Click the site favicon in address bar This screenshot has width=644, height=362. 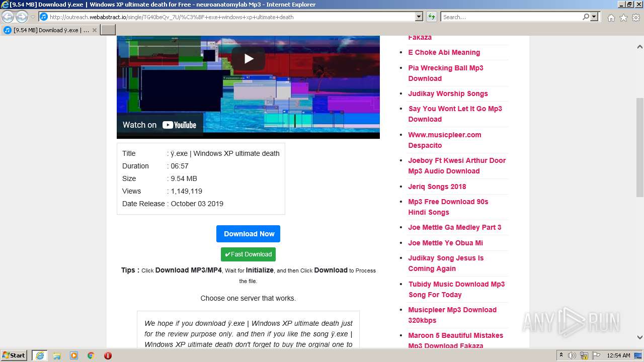coord(44,17)
